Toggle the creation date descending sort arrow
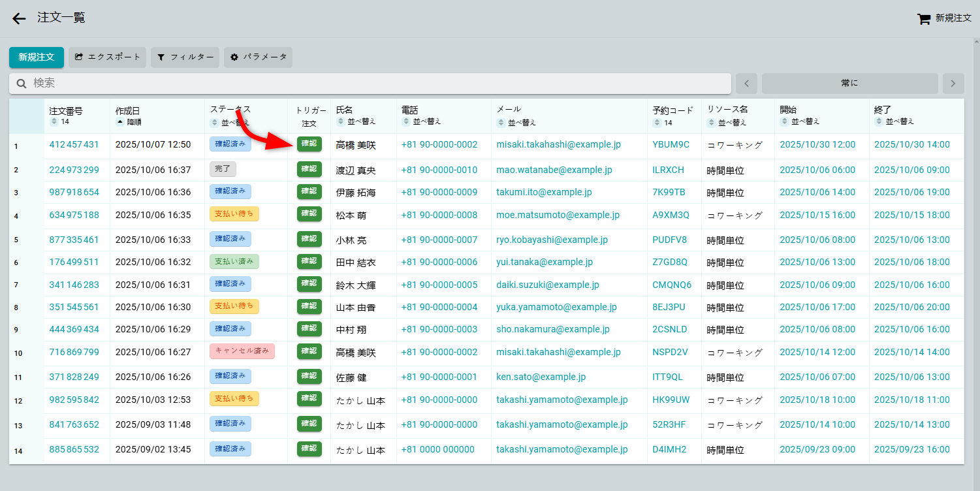This screenshot has width=980, height=491. pos(119,122)
